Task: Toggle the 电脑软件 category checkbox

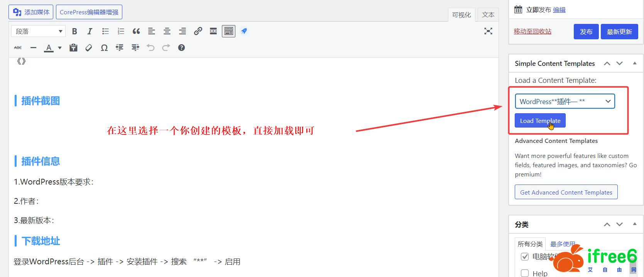Action: click(x=525, y=257)
